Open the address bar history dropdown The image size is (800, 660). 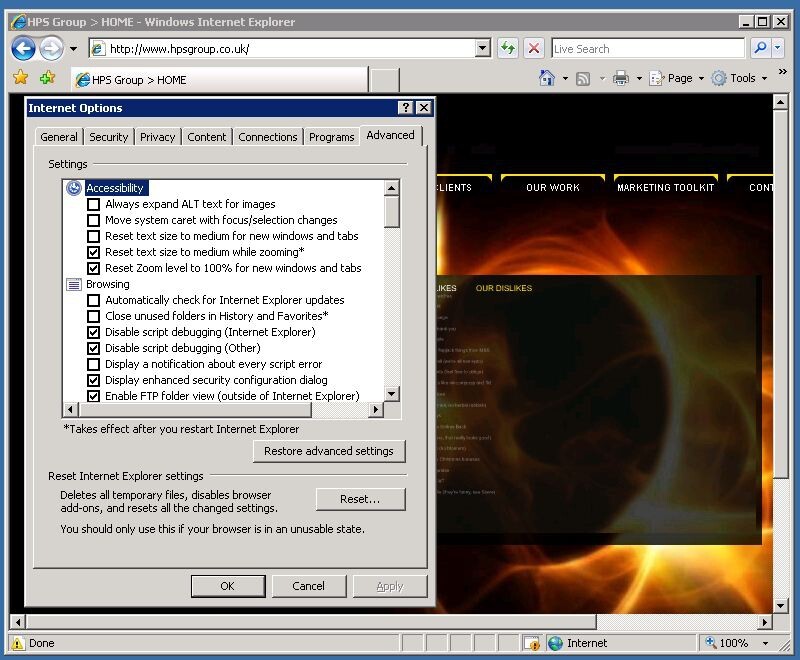pos(481,48)
